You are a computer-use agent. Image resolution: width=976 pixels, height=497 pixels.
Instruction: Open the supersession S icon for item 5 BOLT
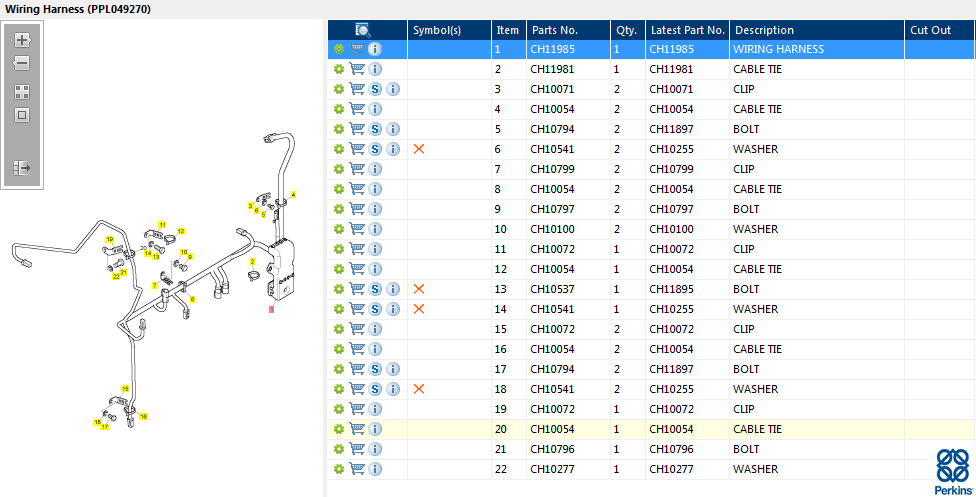point(375,129)
